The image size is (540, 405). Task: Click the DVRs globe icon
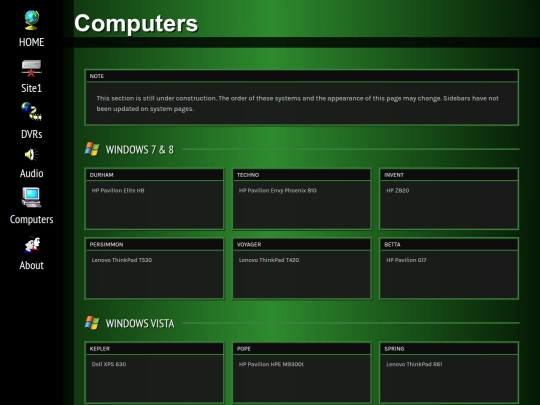click(31, 112)
